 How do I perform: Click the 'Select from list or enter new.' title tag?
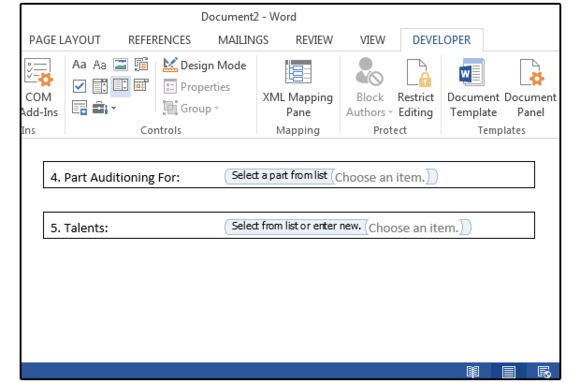[x=296, y=226]
